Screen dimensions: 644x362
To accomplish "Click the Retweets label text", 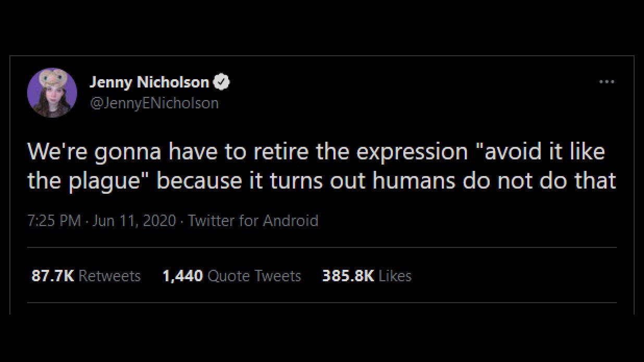I will coord(109,276).
